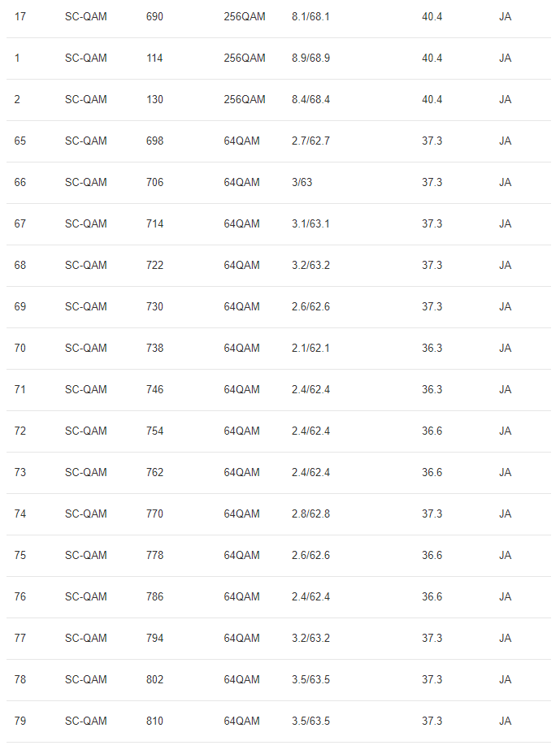Click the frequency value 802
This screenshot has height=754, width=560.
click(x=154, y=679)
